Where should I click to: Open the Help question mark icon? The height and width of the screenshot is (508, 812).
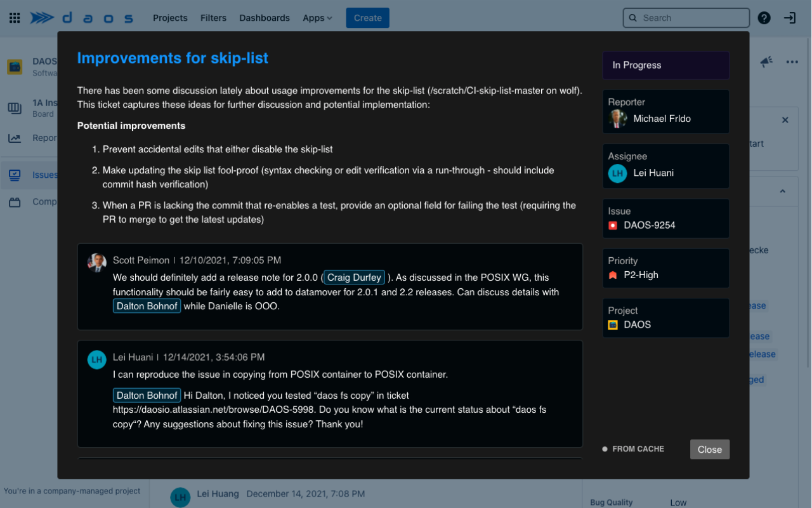764,18
